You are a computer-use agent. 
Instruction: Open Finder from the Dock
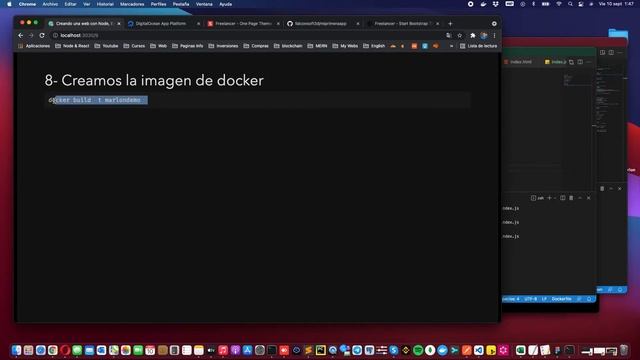(16, 350)
